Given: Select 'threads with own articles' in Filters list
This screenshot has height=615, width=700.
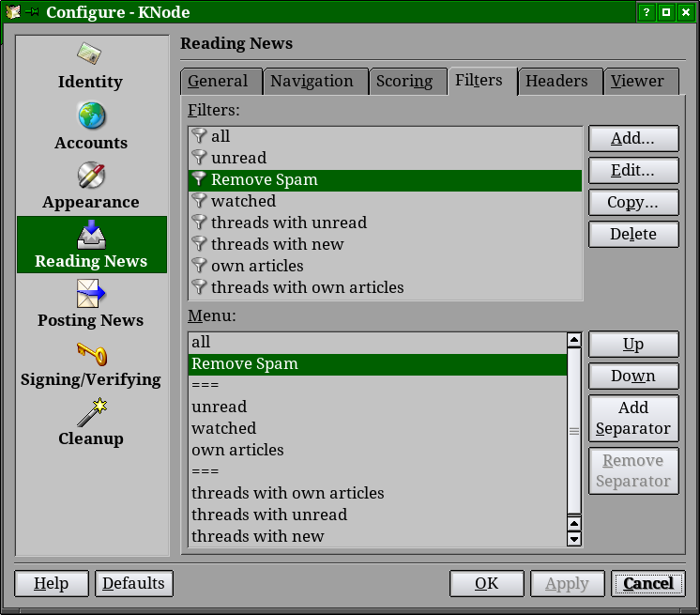Looking at the screenshot, I should pyautogui.click(x=386, y=286).
